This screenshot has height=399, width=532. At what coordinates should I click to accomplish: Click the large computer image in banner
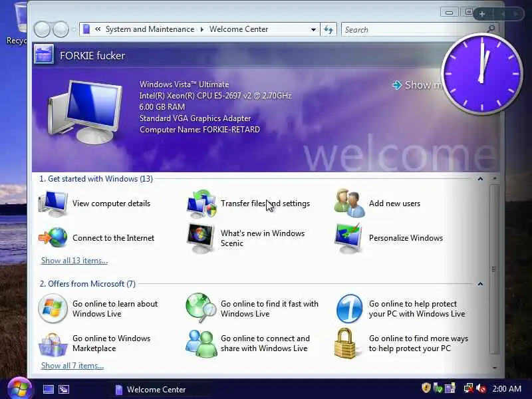click(x=85, y=112)
